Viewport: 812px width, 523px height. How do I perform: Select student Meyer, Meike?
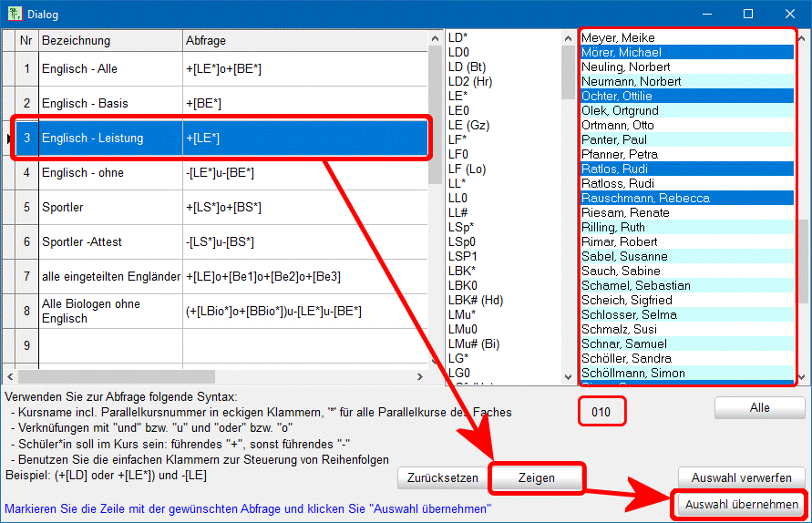point(618,38)
